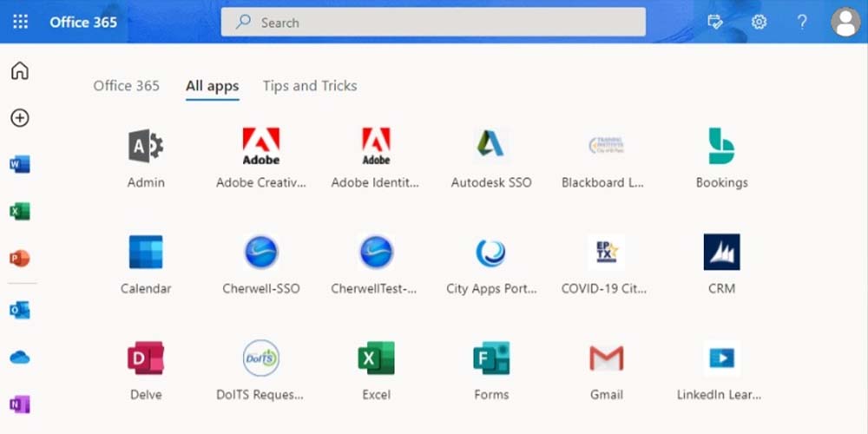868x434 pixels.
Task: Open Outlook from the left sidebar
Action: tap(20, 311)
